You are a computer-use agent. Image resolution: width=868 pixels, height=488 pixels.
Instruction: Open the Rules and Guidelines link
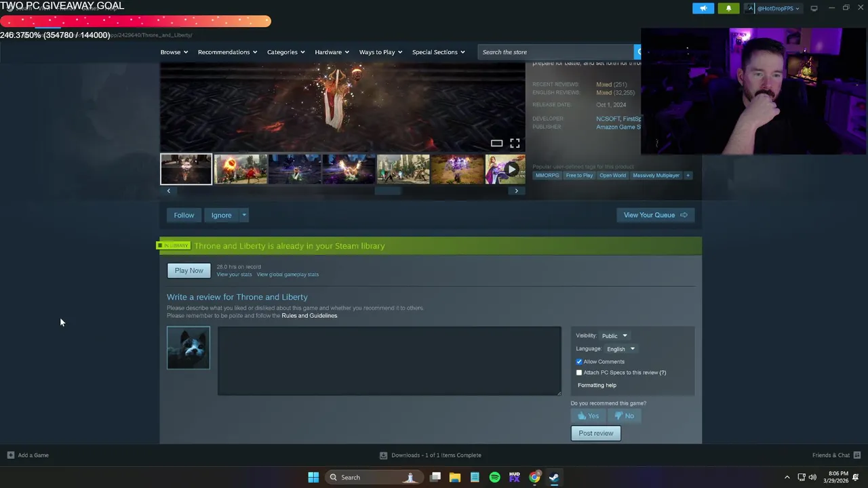tap(309, 316)
